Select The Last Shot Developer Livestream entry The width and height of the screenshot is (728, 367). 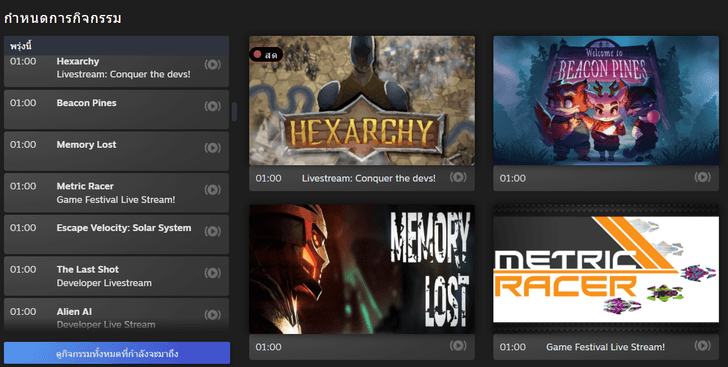click(x=117, y=276)
